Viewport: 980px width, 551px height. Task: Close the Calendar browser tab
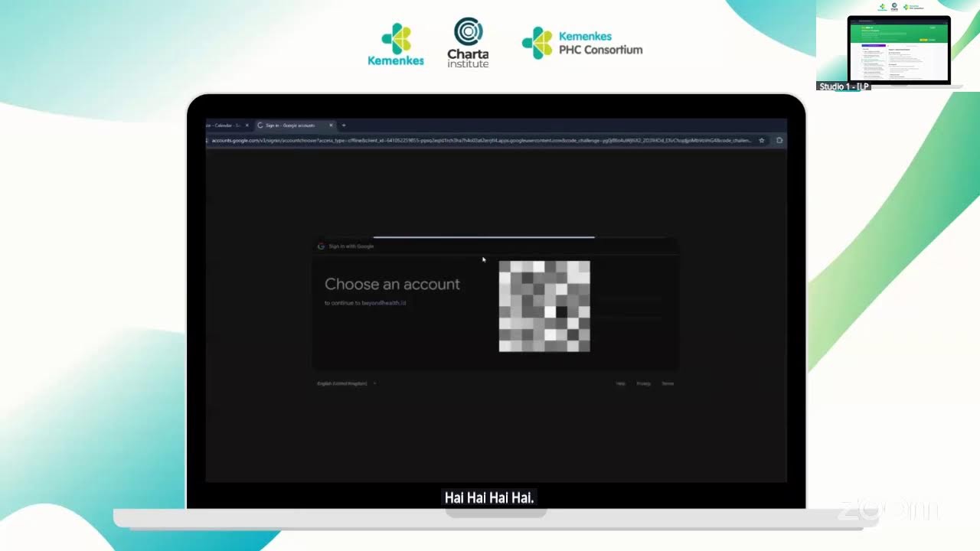[247, 126]
